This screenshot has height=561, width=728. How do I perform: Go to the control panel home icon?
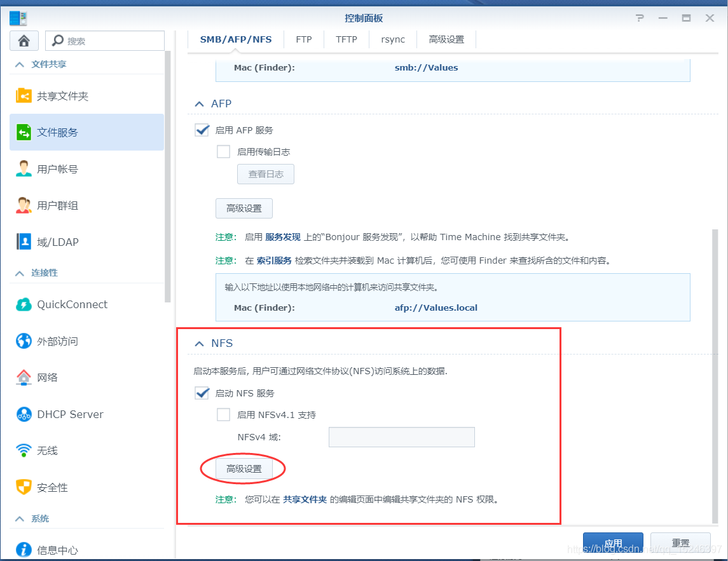(x=24, y=41)
